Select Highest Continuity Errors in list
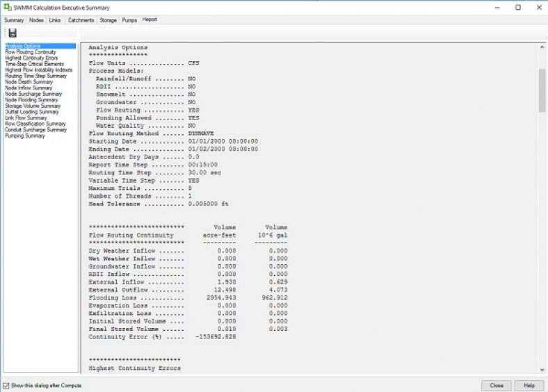548x392 pixels. pos(31,58)
